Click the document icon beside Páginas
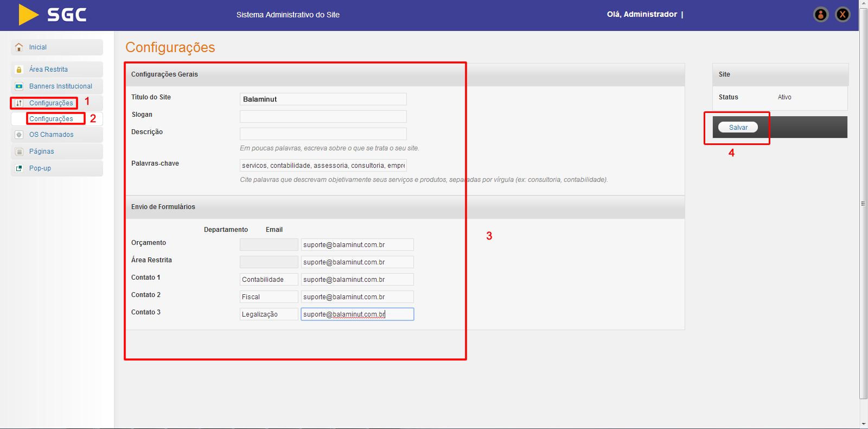Screen dimensions: 868x429 19,152
